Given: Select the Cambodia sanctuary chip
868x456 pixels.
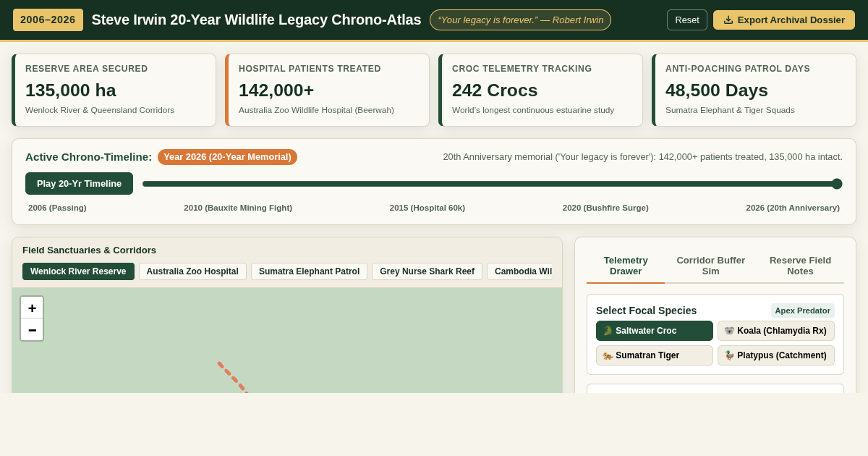Looking at the screenshot, I should coord(519,271).
